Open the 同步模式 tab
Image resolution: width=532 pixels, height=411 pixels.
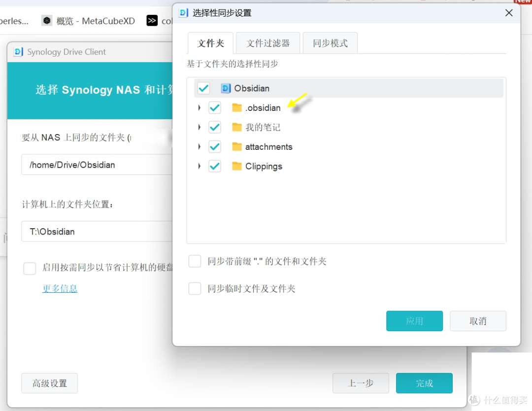tap(330, 43)
